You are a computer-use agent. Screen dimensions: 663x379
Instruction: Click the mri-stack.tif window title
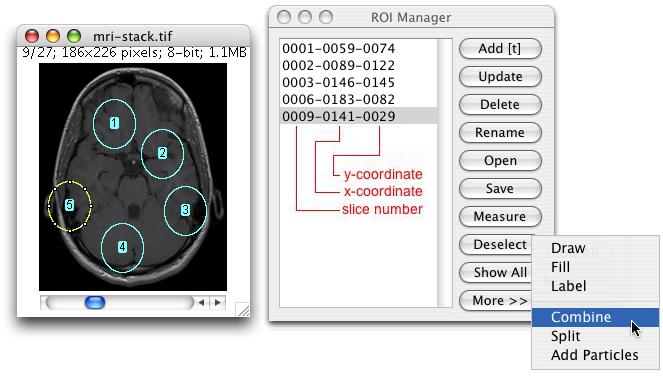click(x=132, y=36)
